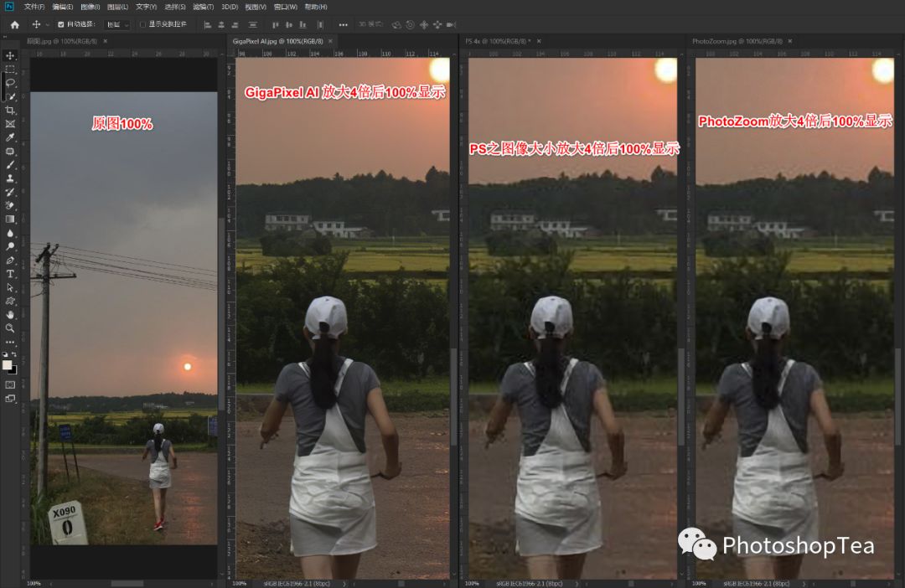The image size is (905, 588).
Task: Select the Rectangular Marquee tool
Action: [x=10, y=70]
